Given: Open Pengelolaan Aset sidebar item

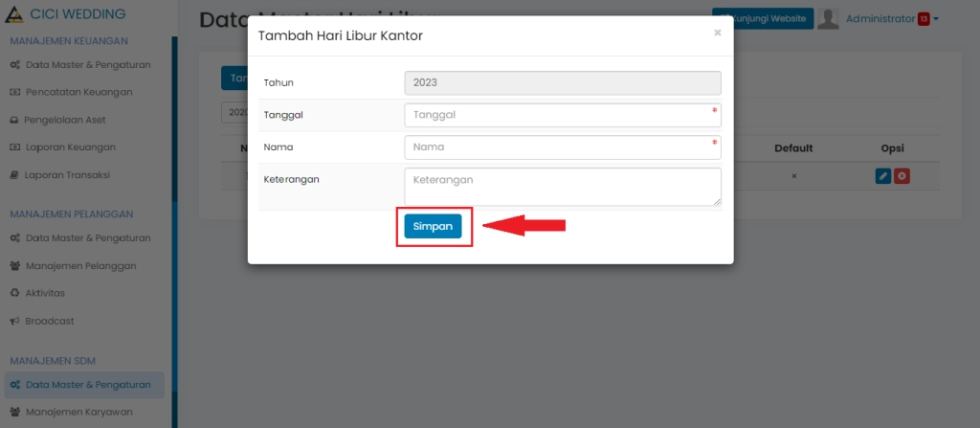Looking at the screenshot, I should click(x=65, y=120).
